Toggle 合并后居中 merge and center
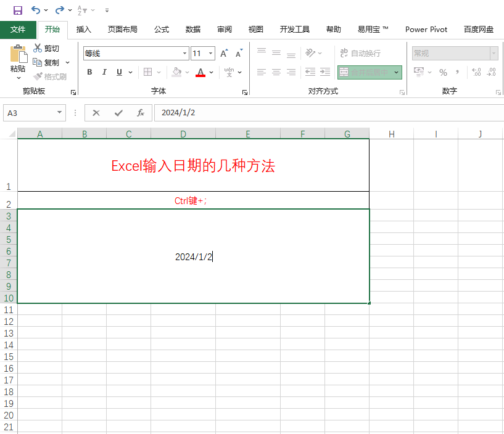The height and width of the screenshot is (434, 504). (x=365, y=73)
